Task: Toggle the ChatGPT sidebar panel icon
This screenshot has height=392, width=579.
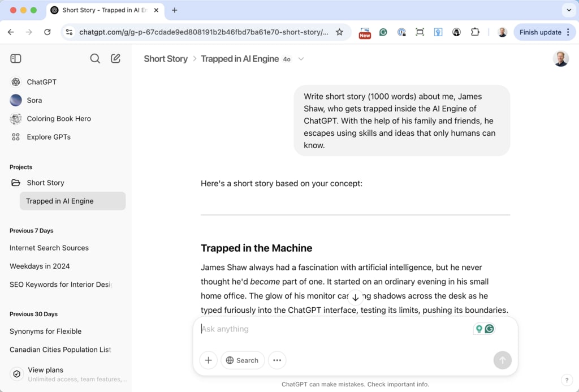Action: (x=15, y=58)
